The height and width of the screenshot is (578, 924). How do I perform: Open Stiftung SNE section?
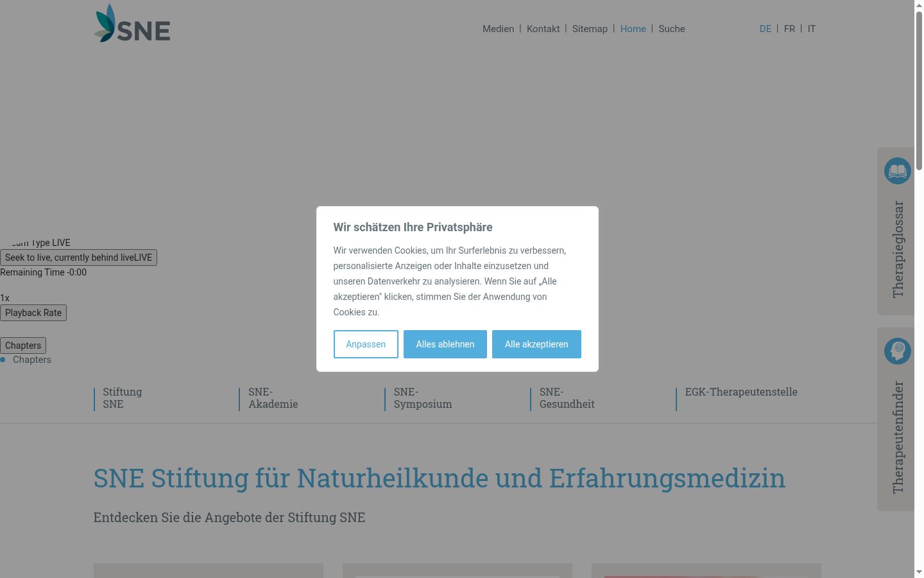click(x=123, y=398)
